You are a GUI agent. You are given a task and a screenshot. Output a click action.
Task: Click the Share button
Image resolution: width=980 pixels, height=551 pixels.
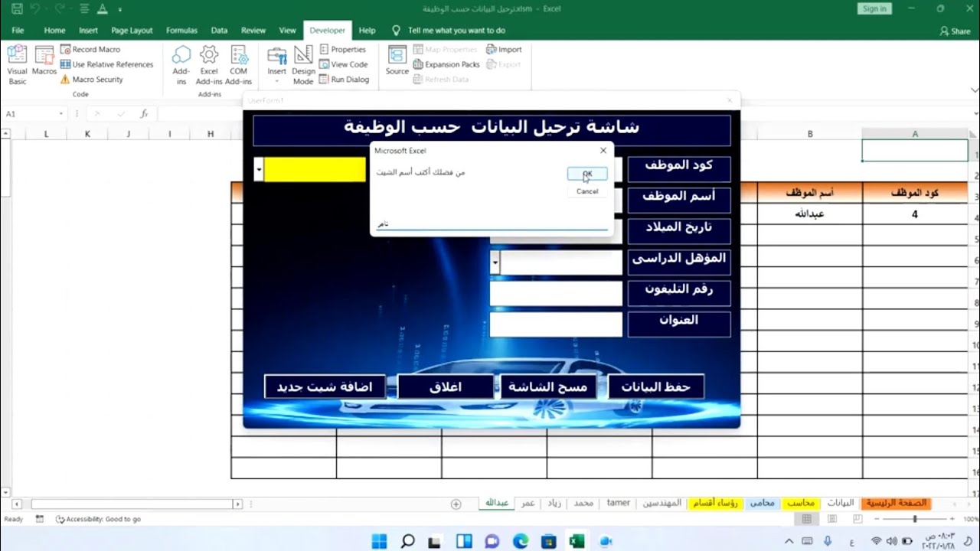[955, 31]
